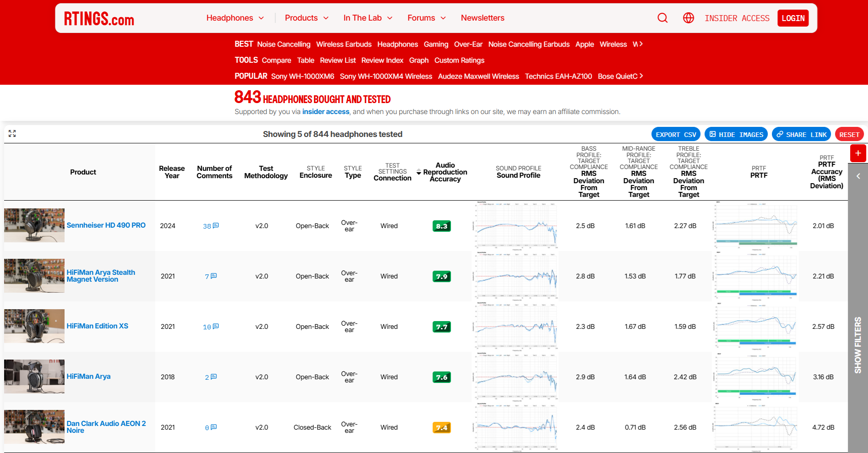View HiFiMan Edition XS product photo

[34, 326]
